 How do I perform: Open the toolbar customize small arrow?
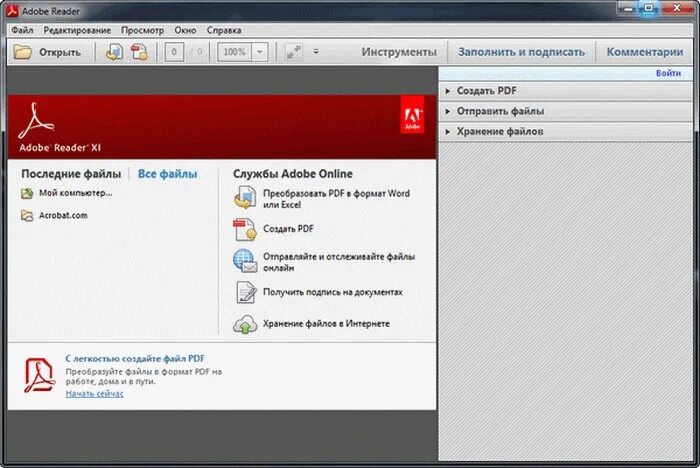(x=316, y=52)
